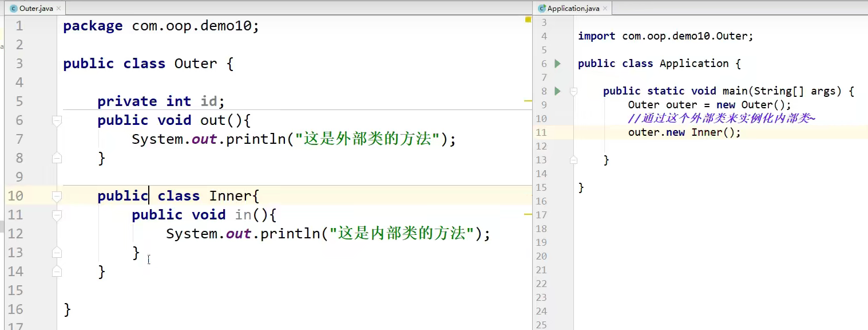Click 'main' in the method signature
Viewport: 868px width, 330px height.
(735, 91)
